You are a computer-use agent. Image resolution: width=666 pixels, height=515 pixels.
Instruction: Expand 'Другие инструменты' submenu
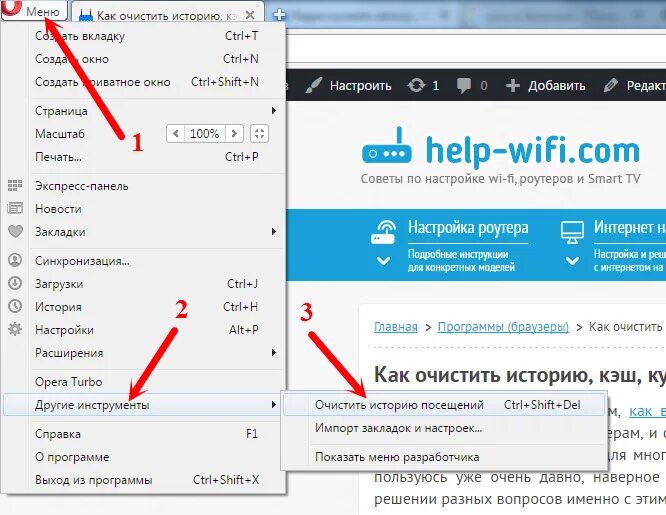click(x=142, y=405)
